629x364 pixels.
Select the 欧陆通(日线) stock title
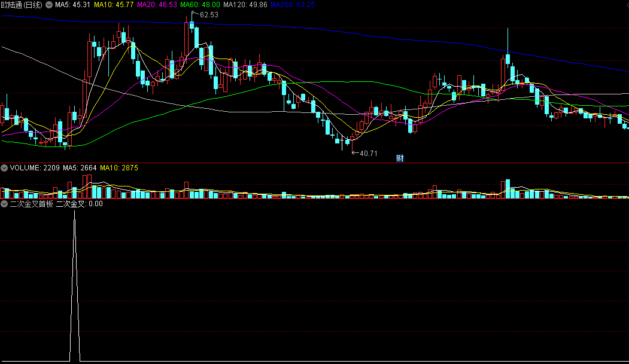pos(22,5)
